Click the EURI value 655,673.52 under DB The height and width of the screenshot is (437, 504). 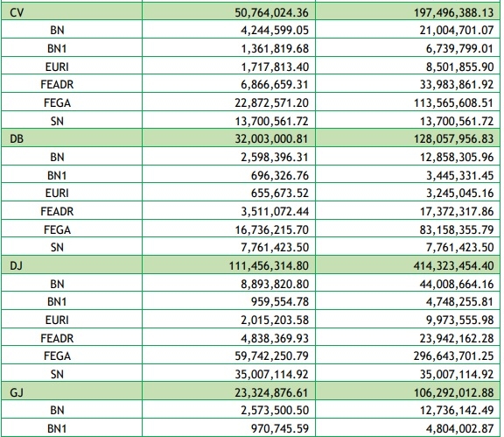(280, 193)
